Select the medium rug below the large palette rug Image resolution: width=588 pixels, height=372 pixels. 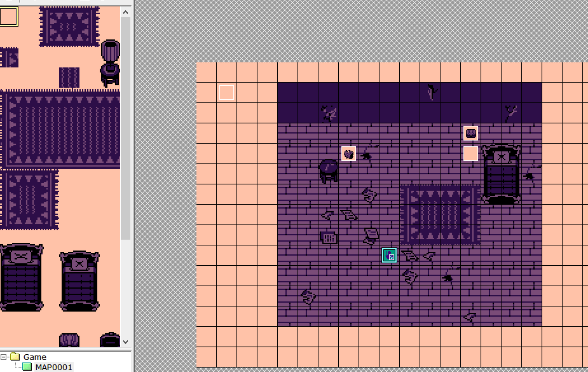pos(29,199)
